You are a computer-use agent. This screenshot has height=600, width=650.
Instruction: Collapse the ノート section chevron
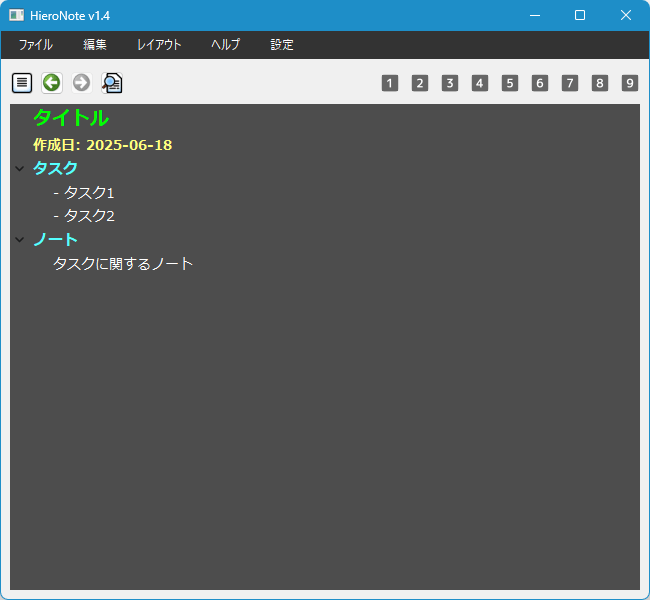(19, 240)
